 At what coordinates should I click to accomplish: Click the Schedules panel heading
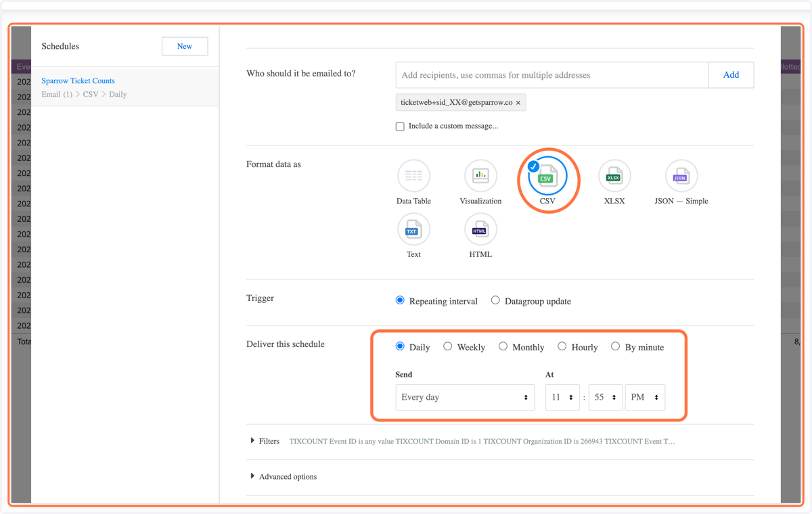pyautogui.click(x=60, y=47)
